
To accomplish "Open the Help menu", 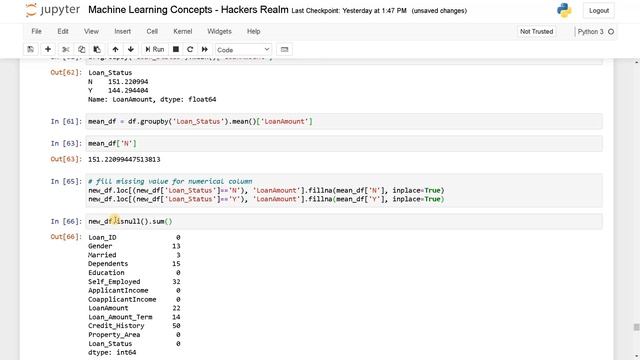I will (x=253, y=31).
